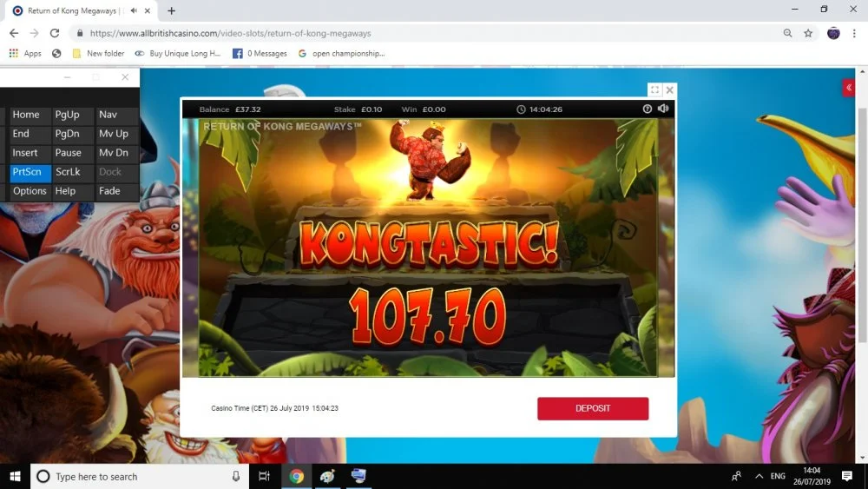The image size is (868, 489).
Task: Click the Fade key
Action: [117, 191]
